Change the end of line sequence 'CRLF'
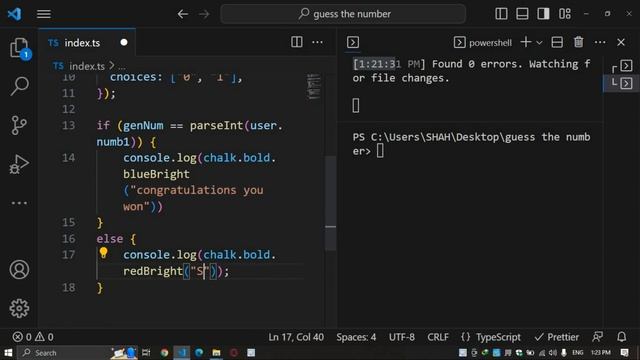 tap(438, 337)
